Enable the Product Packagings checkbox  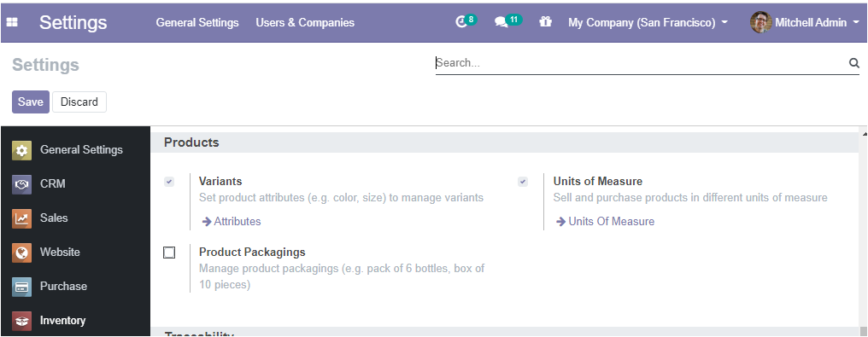click(x=169, y=253)
